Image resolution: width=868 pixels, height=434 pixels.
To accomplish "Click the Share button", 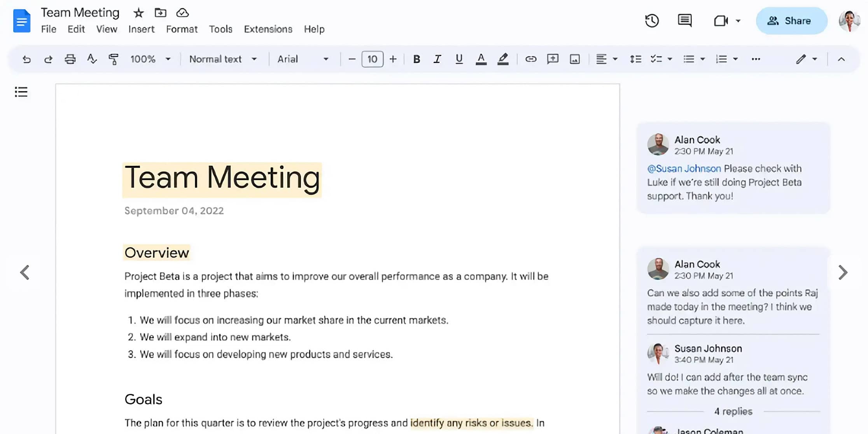I will (x=791, y=21).
